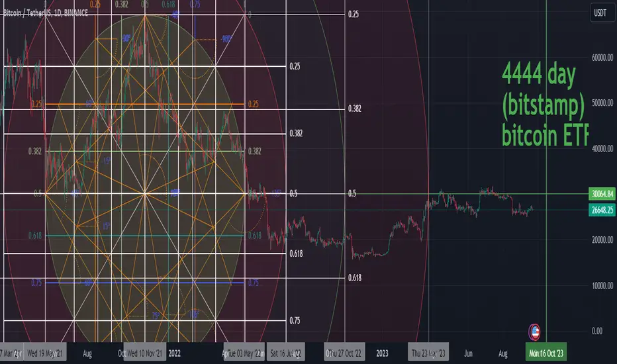Select the Wed 19 May '21 date label
The height and width of the screenshot is (364, 617).
[x=45, y=353]
